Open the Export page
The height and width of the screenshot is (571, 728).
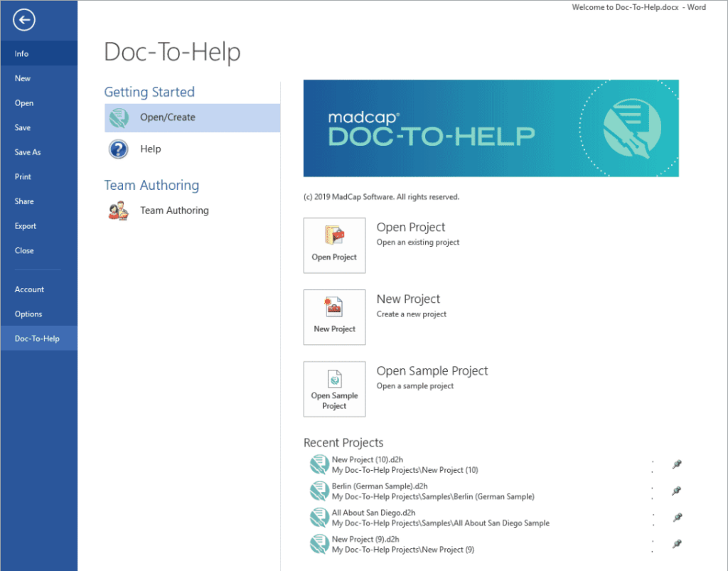(39, 225)
